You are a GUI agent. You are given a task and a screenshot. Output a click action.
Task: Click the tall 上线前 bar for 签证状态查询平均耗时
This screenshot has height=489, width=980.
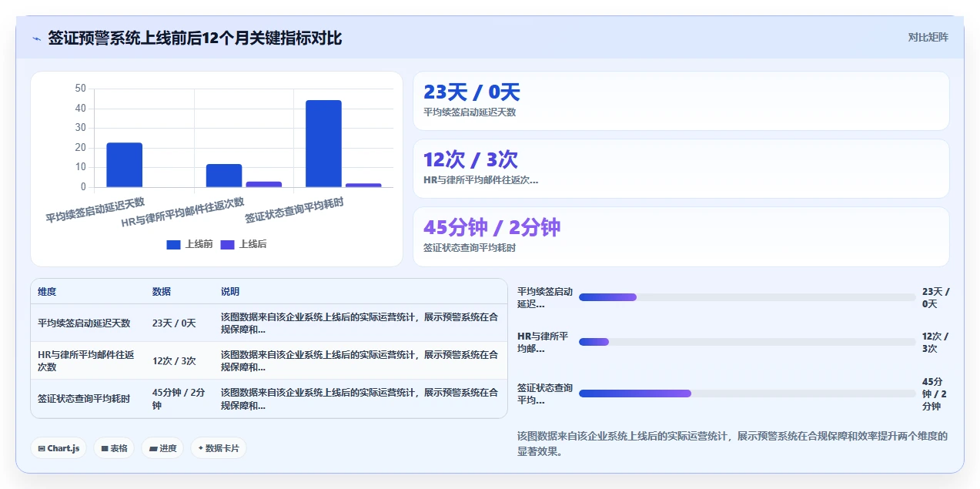[323, 143]
